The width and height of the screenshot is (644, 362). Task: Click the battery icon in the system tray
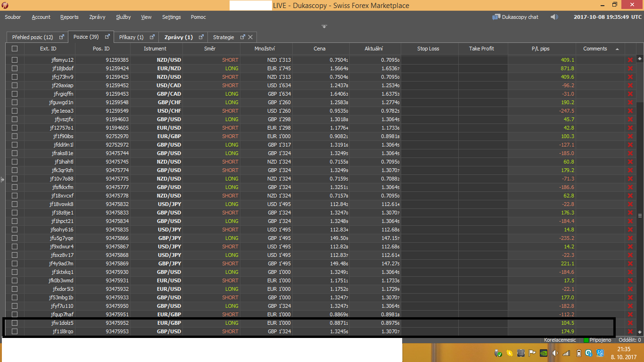pos(578,353)
